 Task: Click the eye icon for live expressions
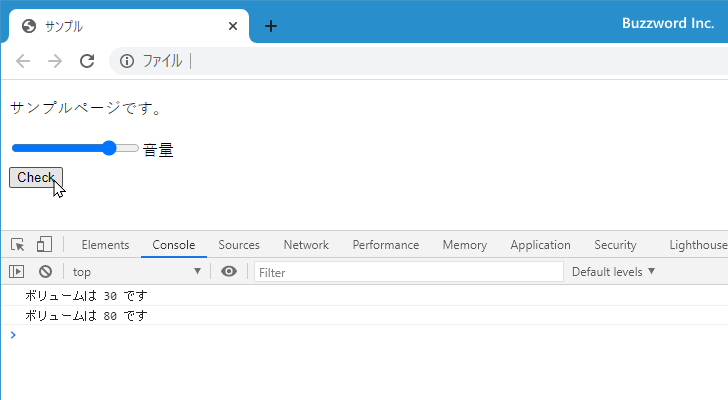point(229,271)
